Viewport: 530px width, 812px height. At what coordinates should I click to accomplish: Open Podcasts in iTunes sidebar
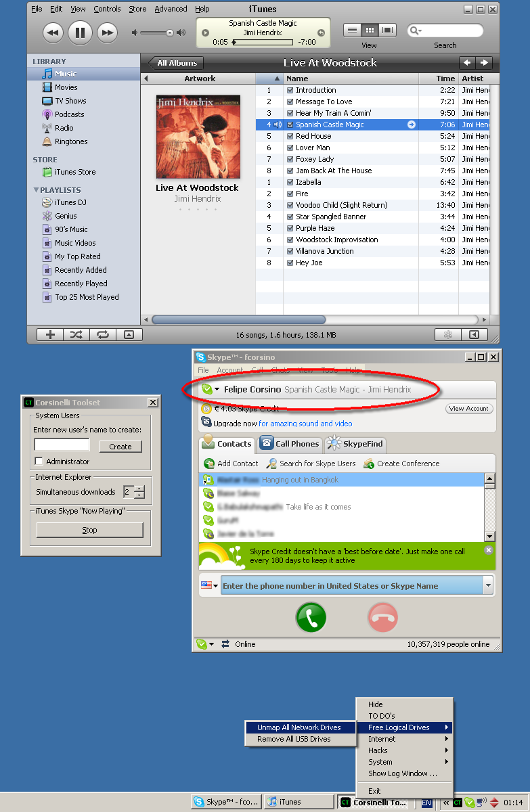point(69,114)
